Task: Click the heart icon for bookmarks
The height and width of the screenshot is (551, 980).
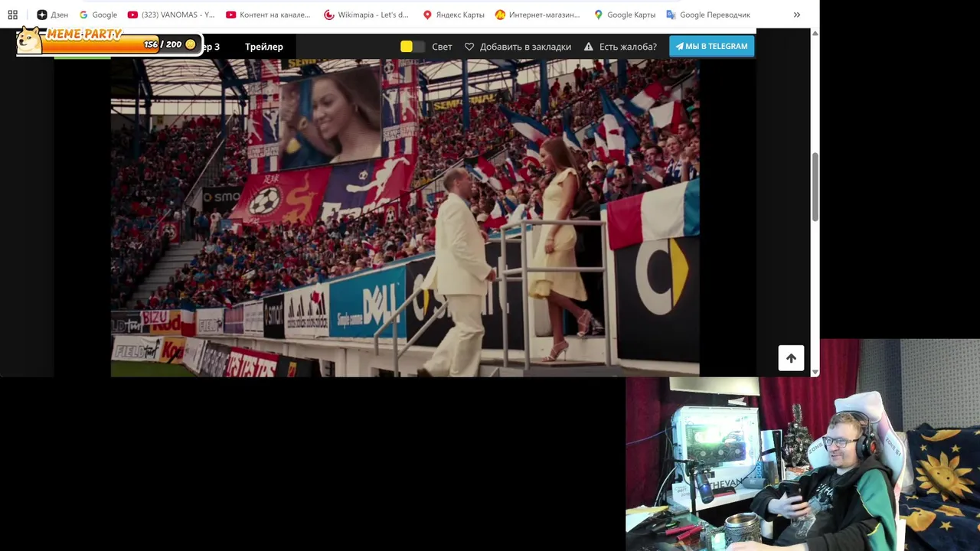Action: pyautogui.click(x=469, y=47)
